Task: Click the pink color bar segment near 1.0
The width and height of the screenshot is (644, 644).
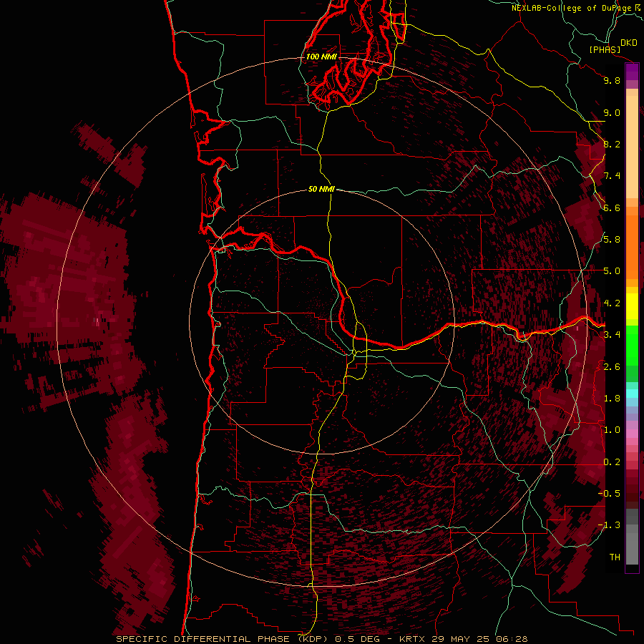Action: (632, 434)
